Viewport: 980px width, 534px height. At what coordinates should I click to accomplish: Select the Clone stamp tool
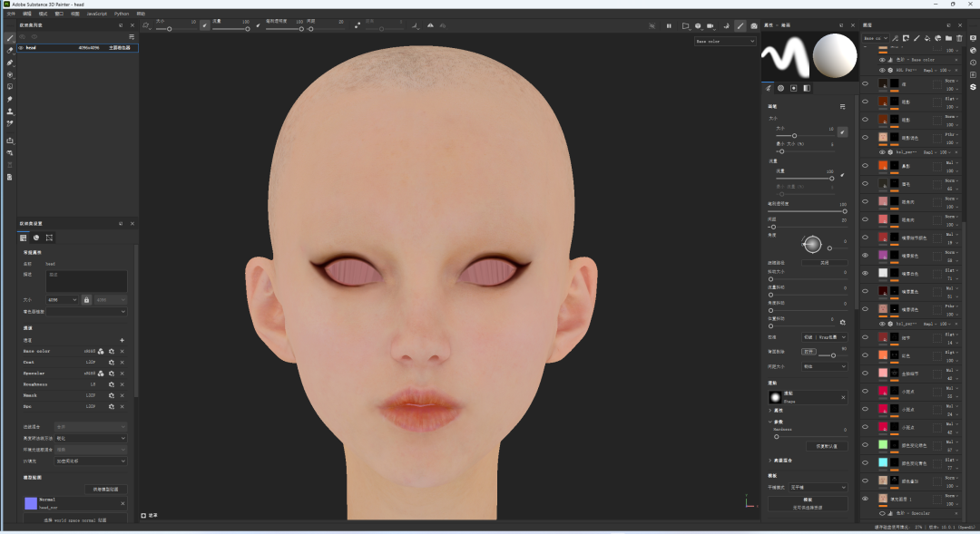[9, 112]
